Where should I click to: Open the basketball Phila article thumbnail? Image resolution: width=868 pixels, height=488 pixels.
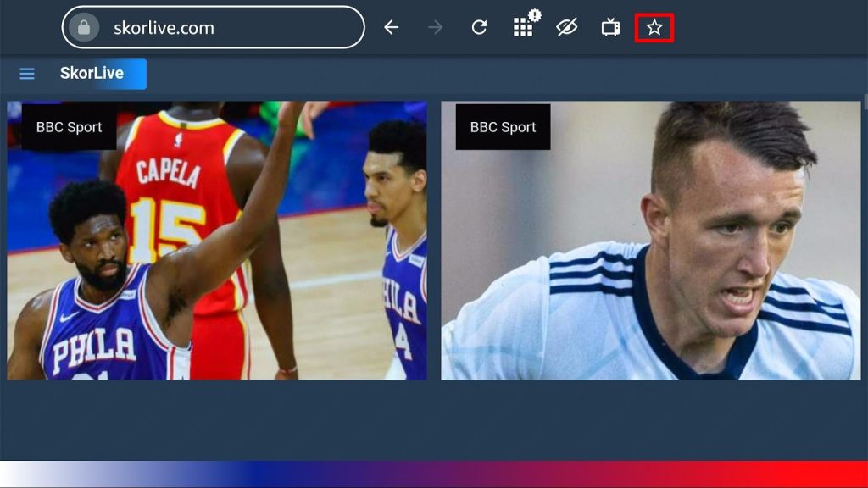(217, 240)
